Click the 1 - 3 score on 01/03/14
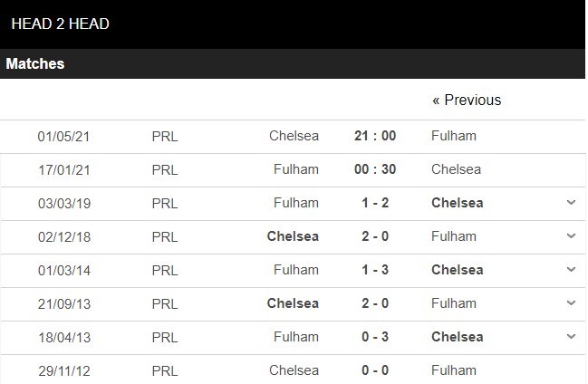The height and width of the screenshot is (384, 588). click(375, 270)
